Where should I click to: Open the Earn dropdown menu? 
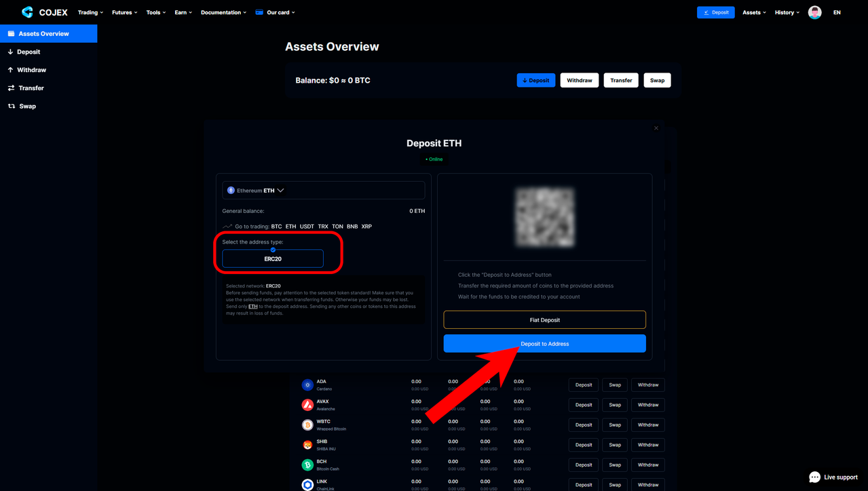point(183,12)
